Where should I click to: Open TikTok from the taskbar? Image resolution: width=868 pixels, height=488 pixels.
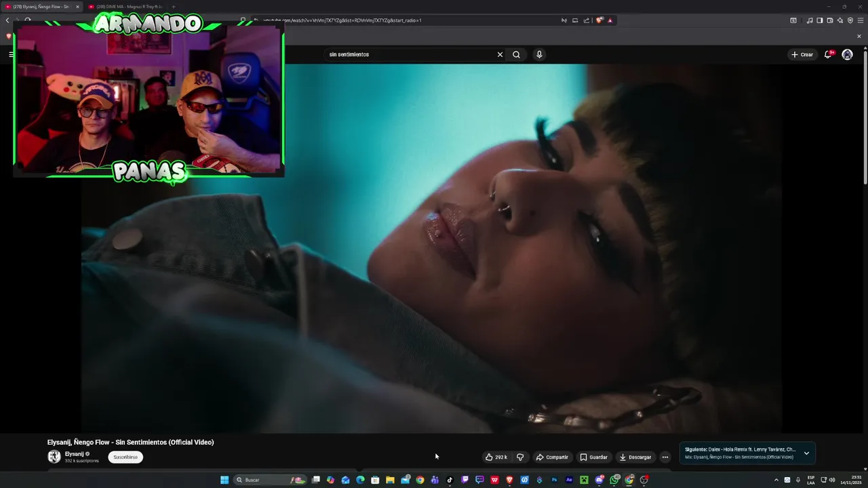[x=450, y=480]
